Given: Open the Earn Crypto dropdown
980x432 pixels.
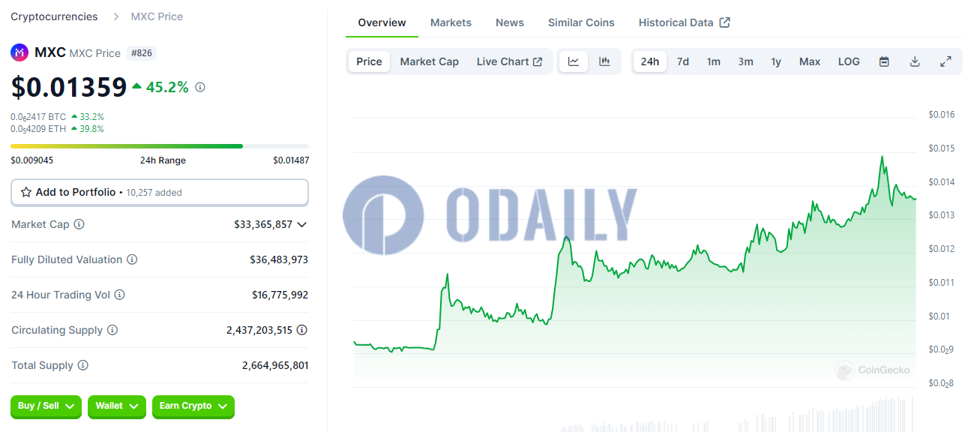Looking at the screenshot, I should coord(193,406).
